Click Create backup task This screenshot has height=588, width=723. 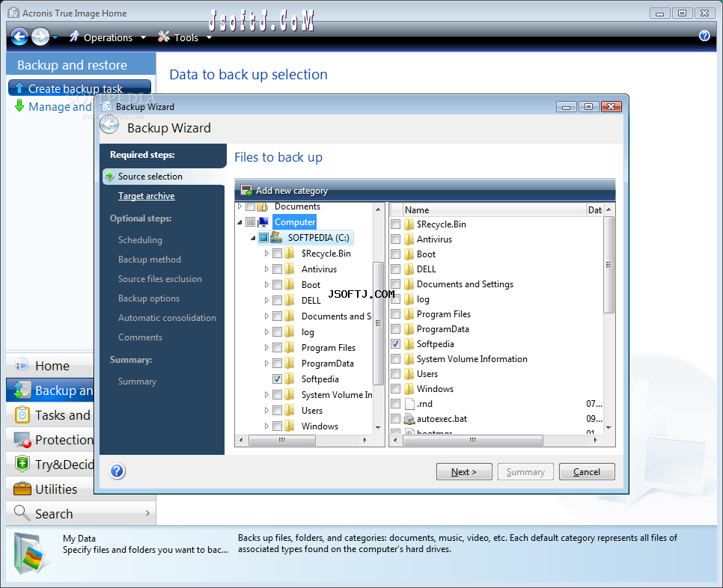click(80, 88)
